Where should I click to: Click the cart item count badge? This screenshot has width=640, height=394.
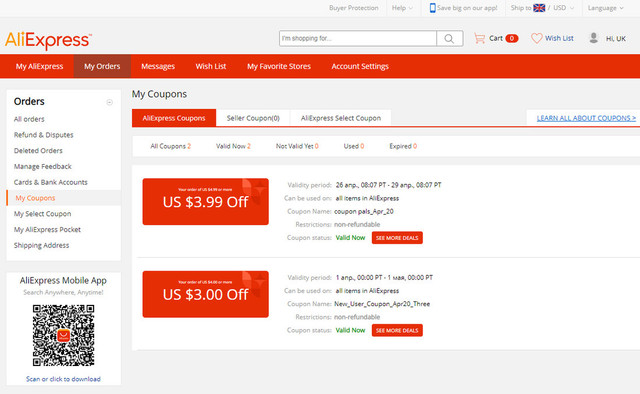click(x=512, y=38)
